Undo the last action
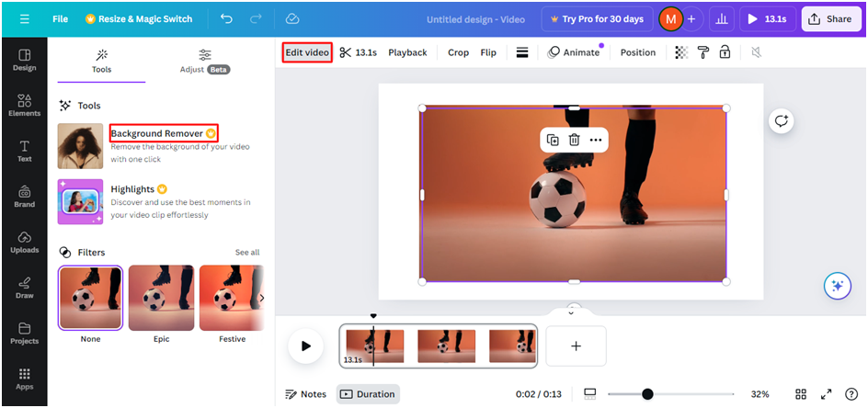 [x=226, y=18]
